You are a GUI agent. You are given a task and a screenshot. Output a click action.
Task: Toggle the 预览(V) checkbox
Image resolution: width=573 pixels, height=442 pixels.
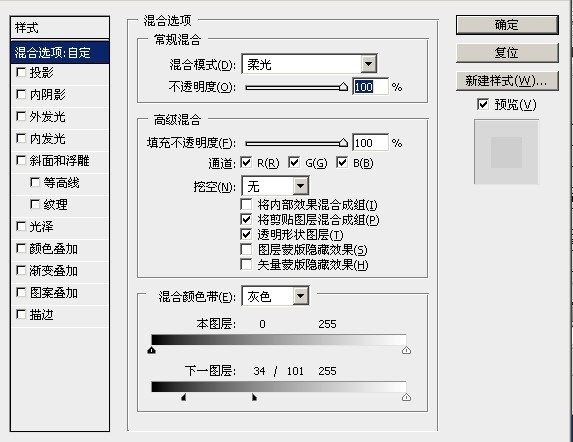pyautogui.click(x=483, y=104)
